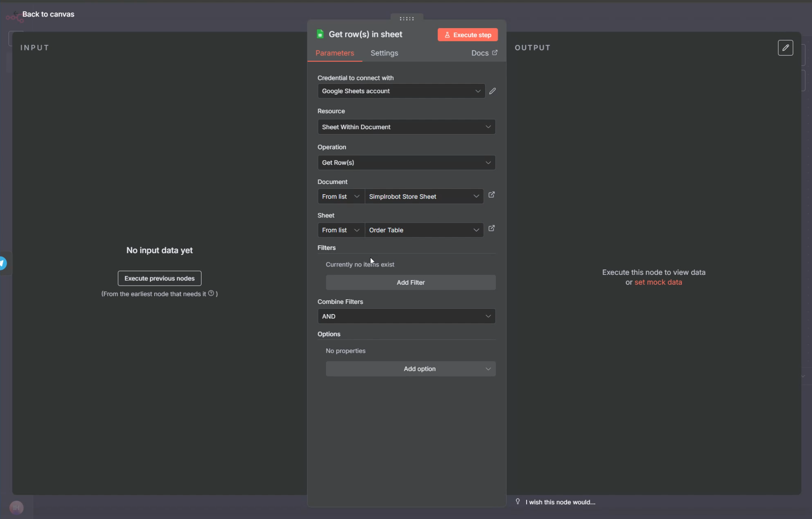Switch to the Settings tab

(384, 53)
